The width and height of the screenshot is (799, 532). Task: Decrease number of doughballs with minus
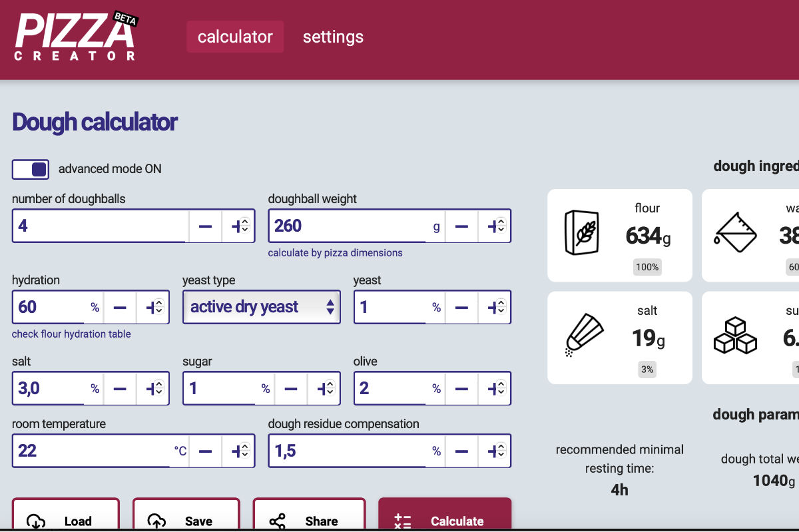[205, 226]
